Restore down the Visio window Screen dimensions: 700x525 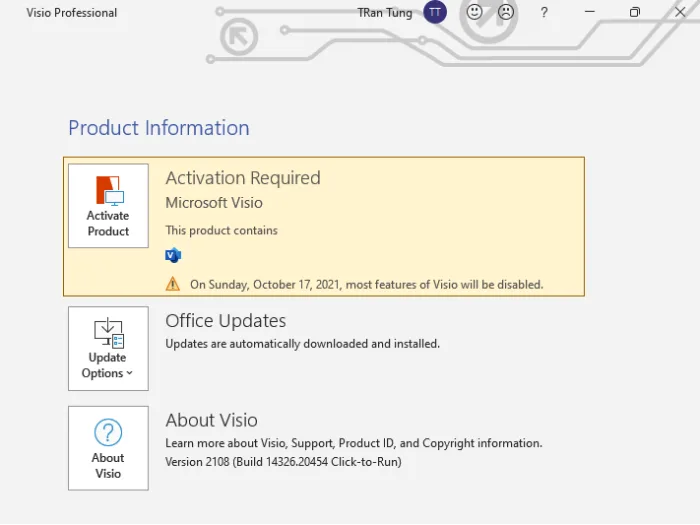pos(634,12)
